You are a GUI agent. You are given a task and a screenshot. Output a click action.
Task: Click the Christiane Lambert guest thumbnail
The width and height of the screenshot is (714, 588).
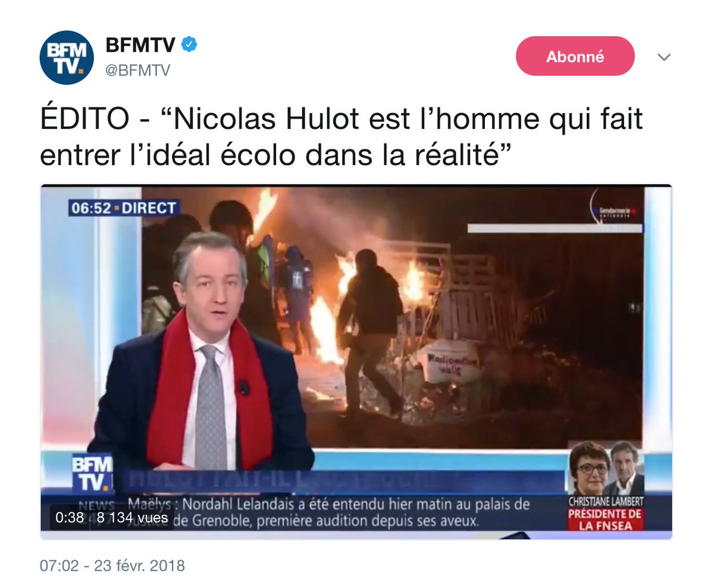(x=590, y=468)
